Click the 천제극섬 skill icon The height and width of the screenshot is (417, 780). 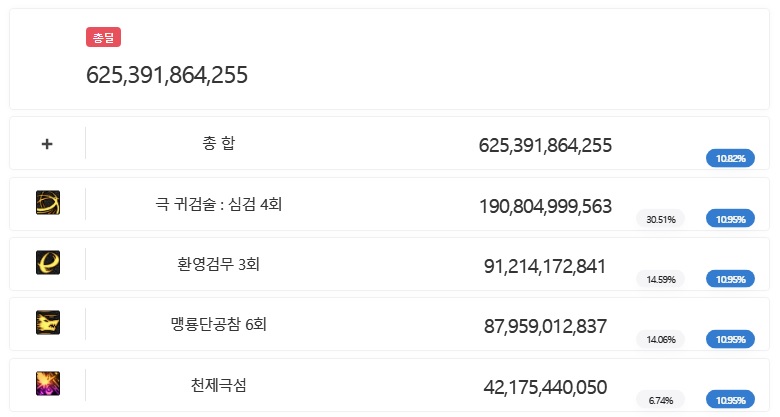pos(47,383)
